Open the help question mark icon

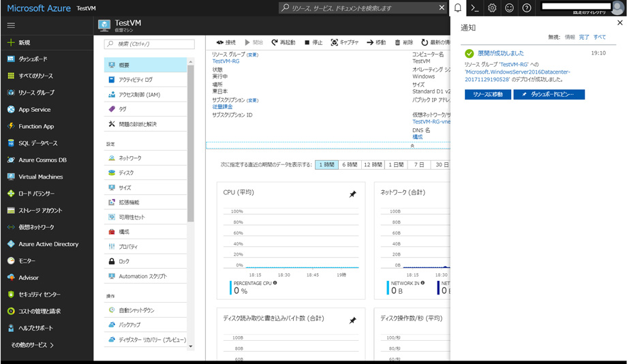tap(527, 8)
